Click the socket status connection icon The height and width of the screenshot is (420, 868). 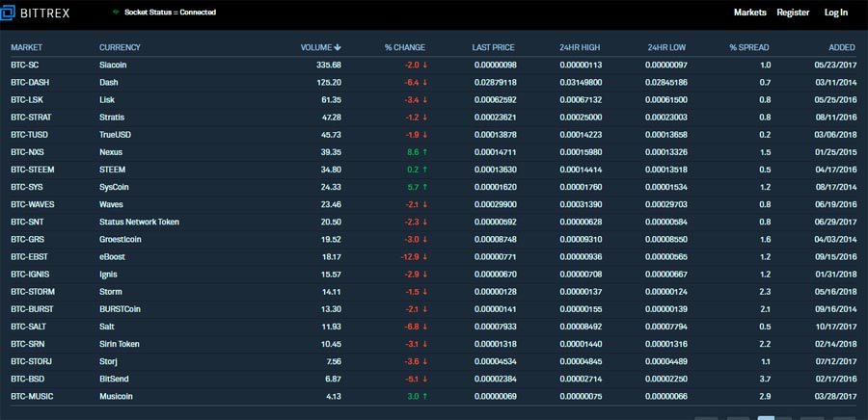[117, 13]
